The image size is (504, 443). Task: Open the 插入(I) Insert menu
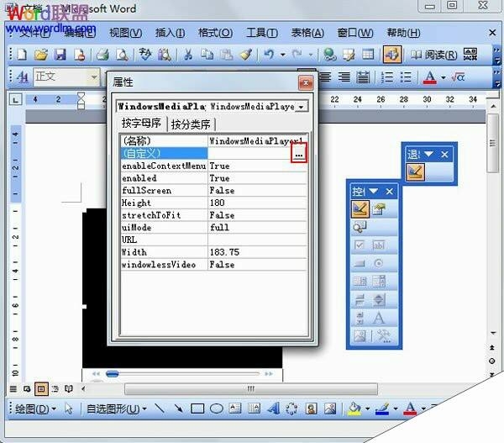170,33
